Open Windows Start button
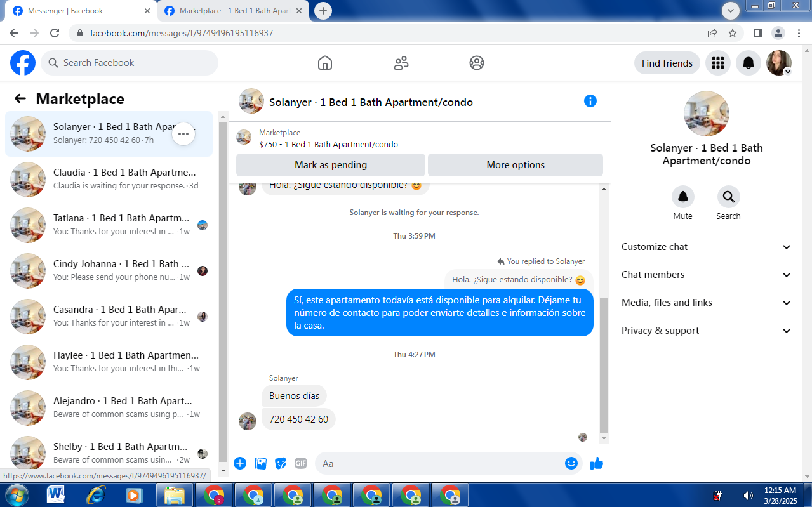This screenshot has height=507, width=812. tap(17, 494)
